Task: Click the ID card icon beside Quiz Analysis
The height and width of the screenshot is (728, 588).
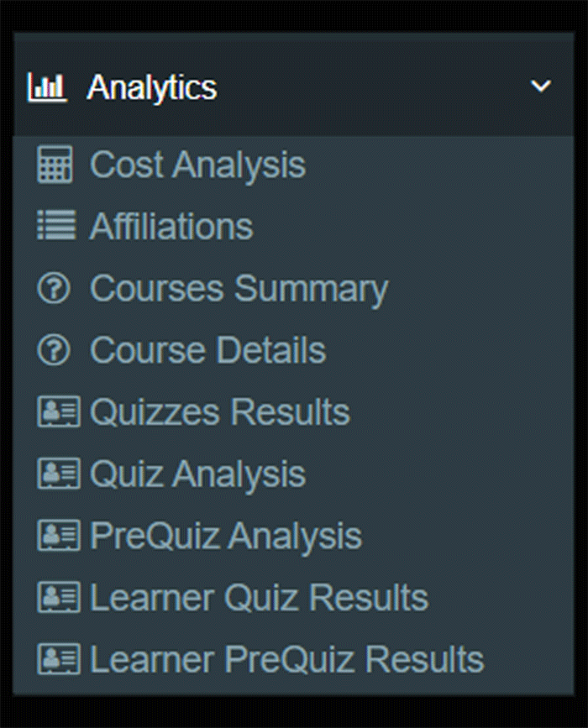Action: (x=58, y=474)
